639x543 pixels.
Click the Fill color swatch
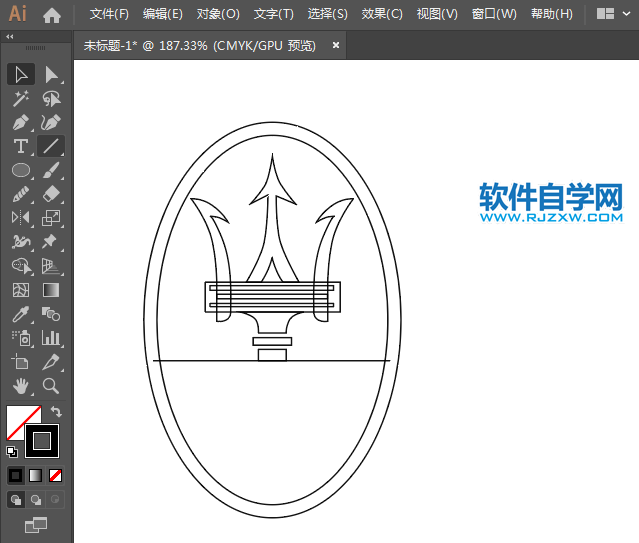(16, 416)
